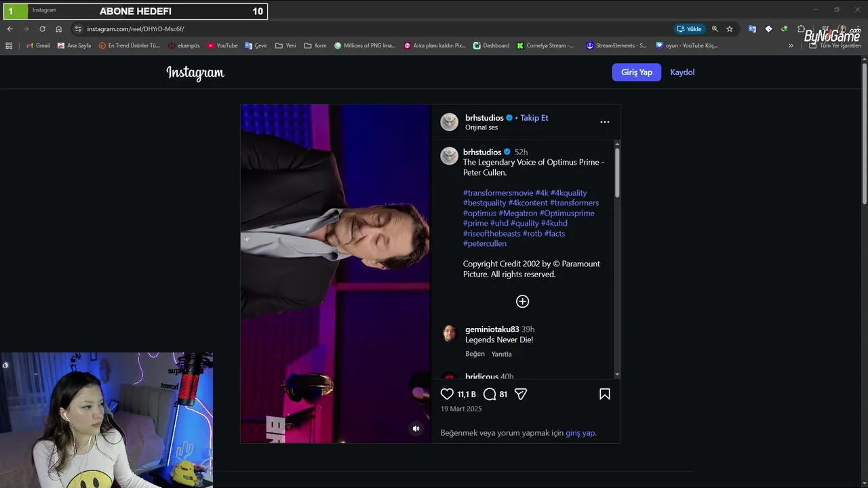Open the En Trend Ürünler bookmark
Viewport: 868px width, 488px height.
pyautogui.click(x=130, y=45)
